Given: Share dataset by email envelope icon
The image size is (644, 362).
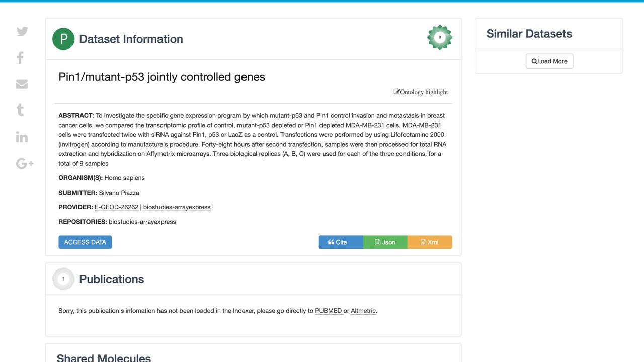Looking at the screenshot, I should click(22, 84).
